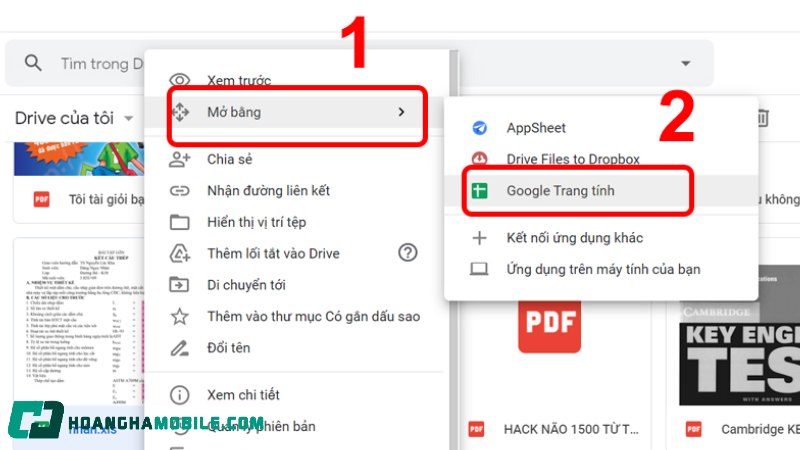Click PDF icon beside HACK NÃO 1500
Viewport: 800px width, 450px height.
point(476,430)
